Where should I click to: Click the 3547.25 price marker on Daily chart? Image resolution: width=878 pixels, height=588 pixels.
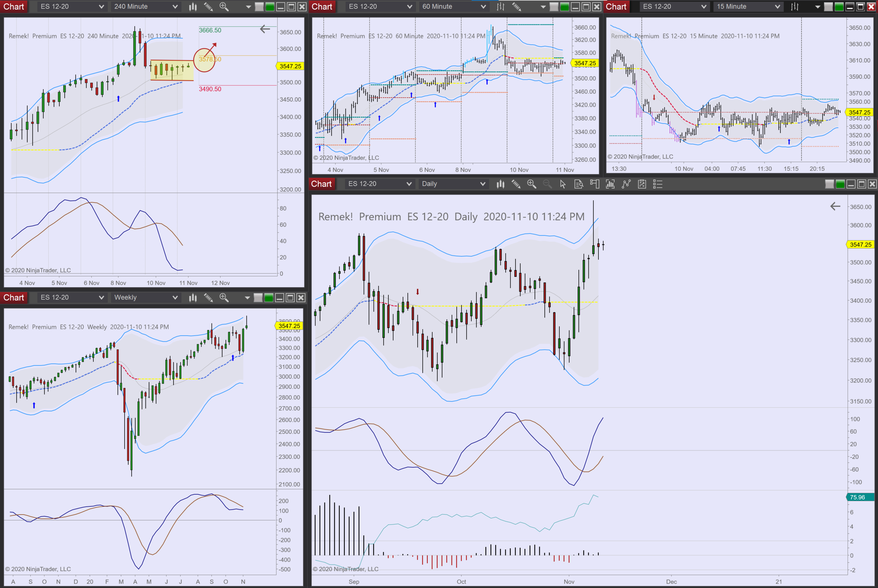860,244
